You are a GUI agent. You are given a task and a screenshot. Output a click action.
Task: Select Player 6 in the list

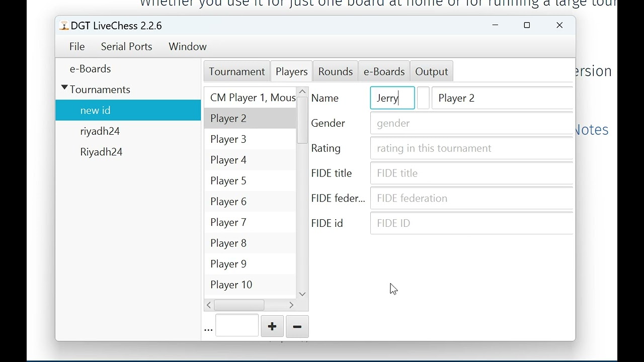point(250,202)
